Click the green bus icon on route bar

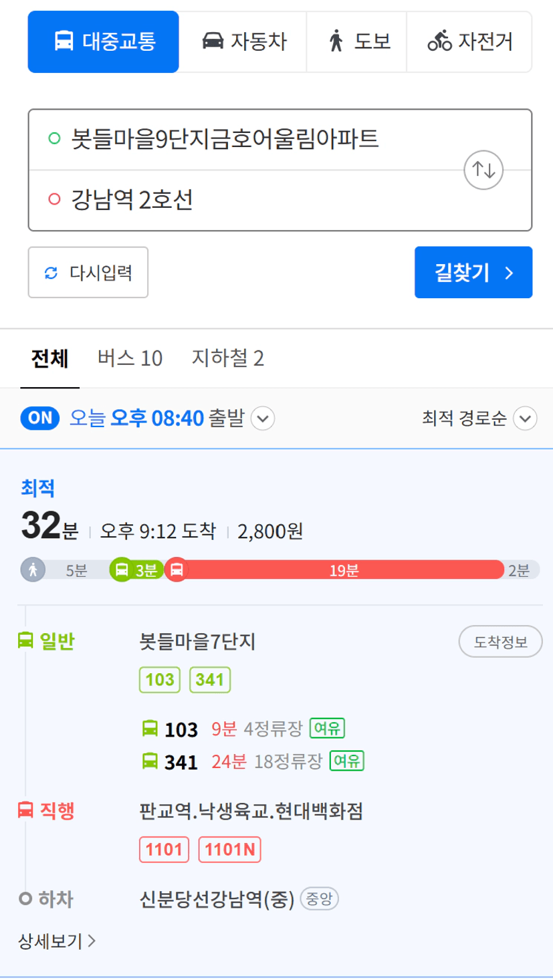click(122, 570)
